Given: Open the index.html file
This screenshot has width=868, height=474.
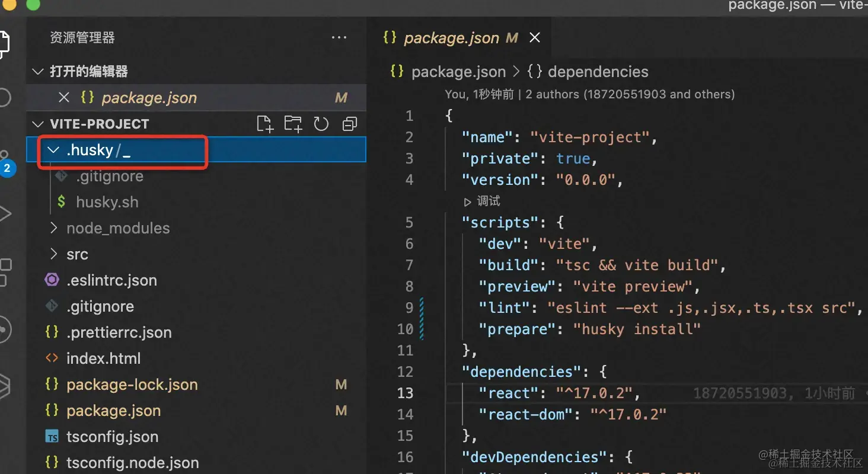Looking at the screenshot, I should [x=103, y=358].
